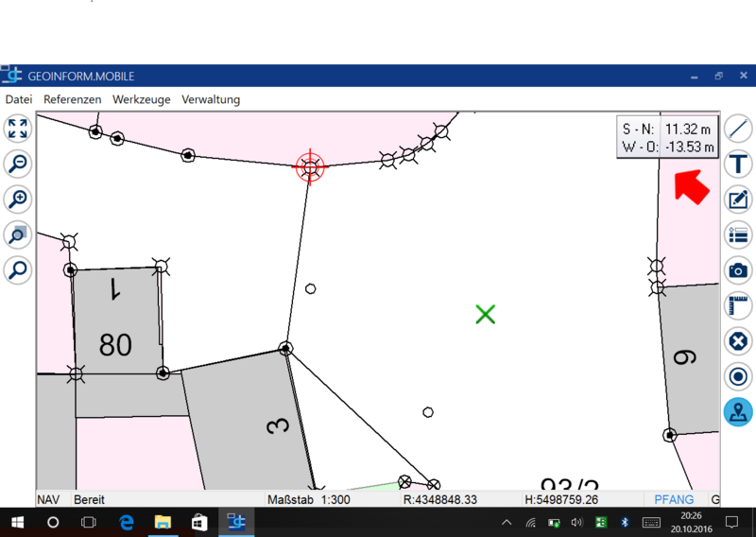Click the building number 3 label

click(x=278, y=425)
